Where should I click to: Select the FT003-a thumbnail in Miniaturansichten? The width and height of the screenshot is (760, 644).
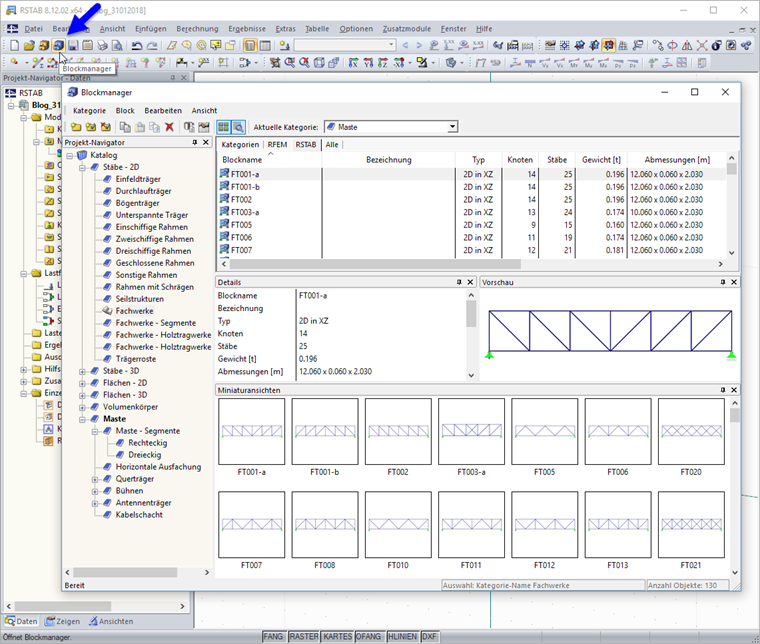pos(471,431)
